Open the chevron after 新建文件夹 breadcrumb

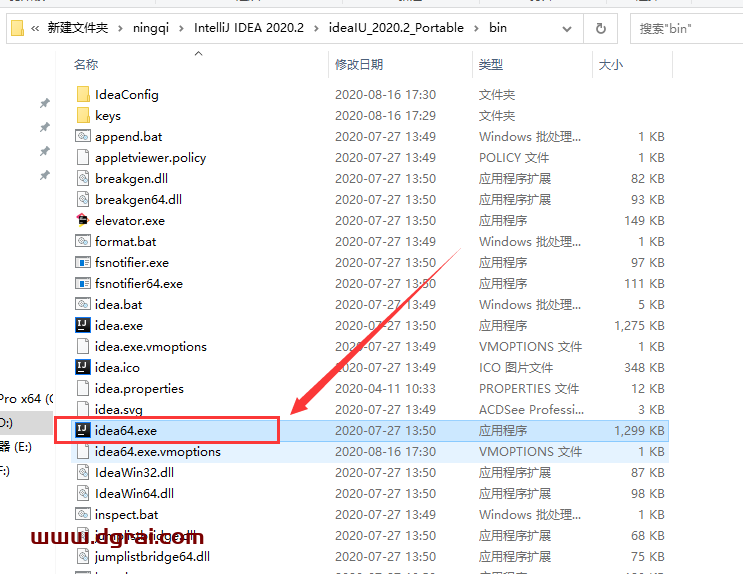(x=120, y=28)
